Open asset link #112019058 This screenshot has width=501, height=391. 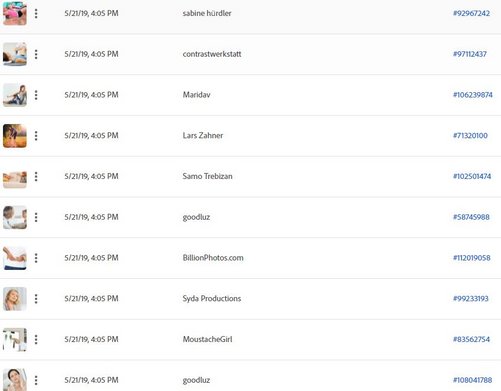pyautogui.click(x=472, y=258)
